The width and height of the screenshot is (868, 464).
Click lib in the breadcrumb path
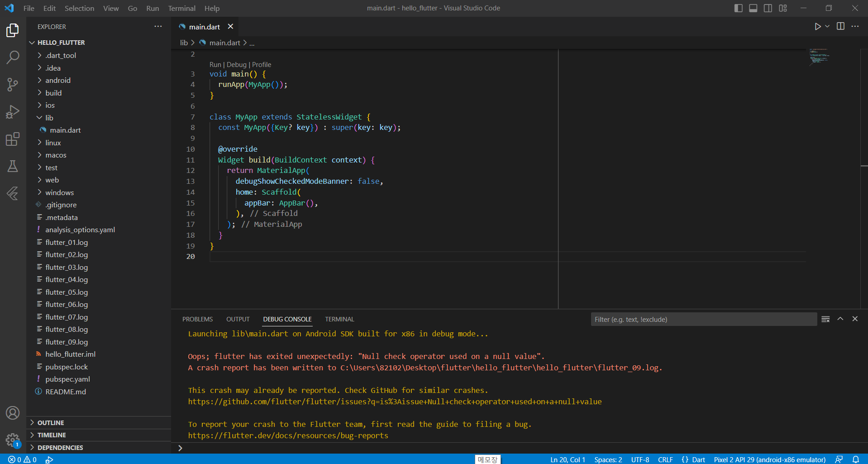tap(184, 43)
